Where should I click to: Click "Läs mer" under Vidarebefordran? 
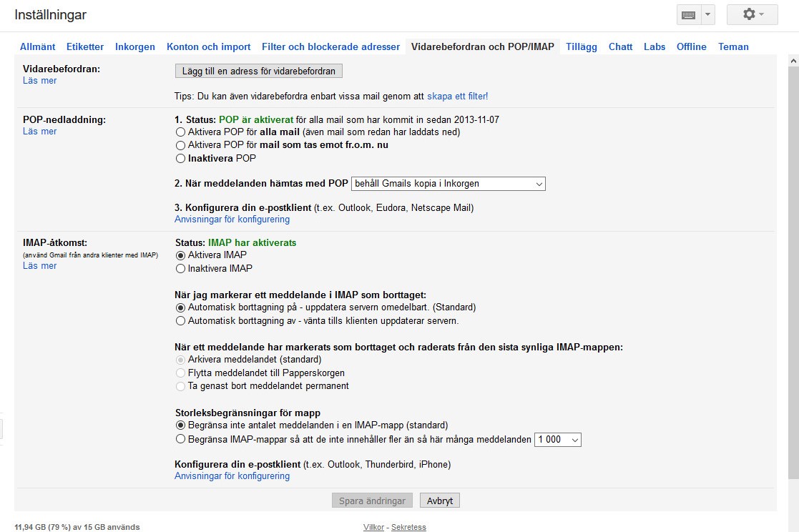[x=39, y=81]
